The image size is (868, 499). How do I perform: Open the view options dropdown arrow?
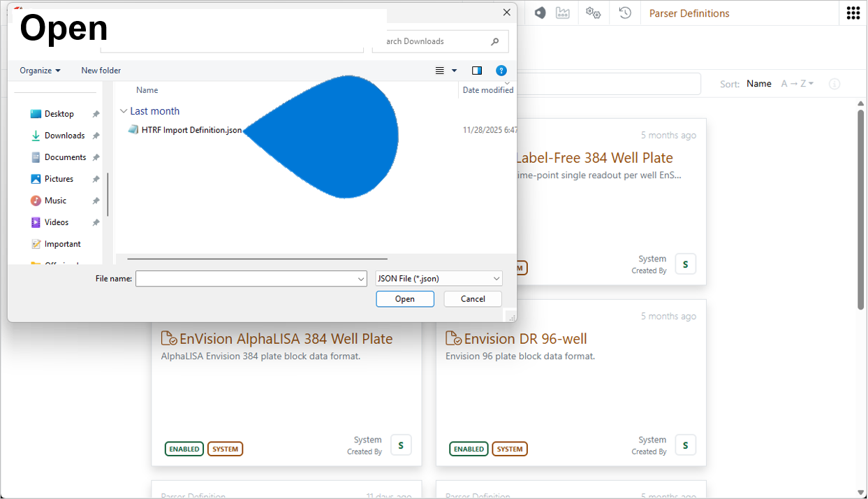[x=455, y=71]
